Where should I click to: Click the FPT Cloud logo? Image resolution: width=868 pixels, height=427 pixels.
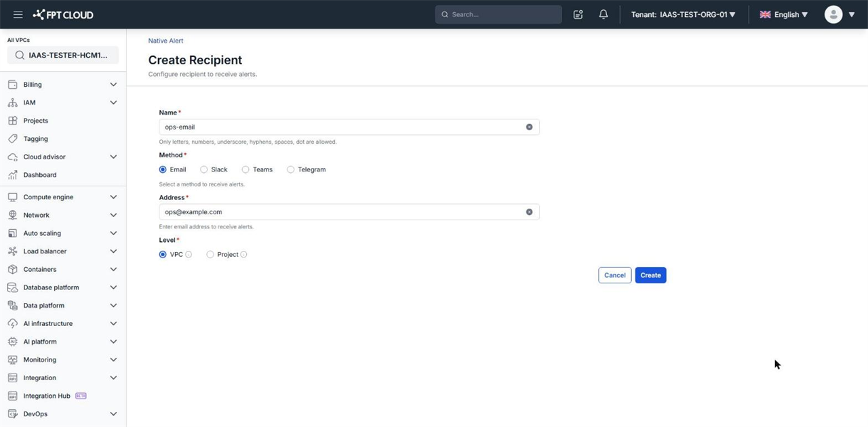(63, 14)
